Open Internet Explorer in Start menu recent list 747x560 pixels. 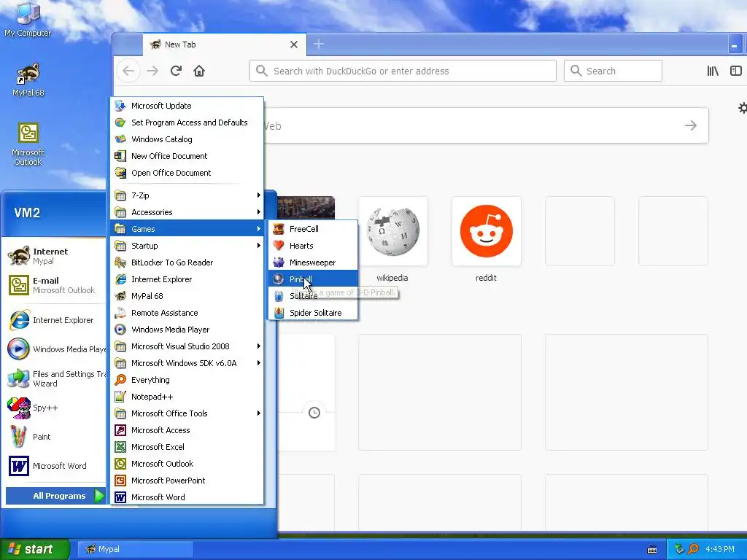tap(55, 320)
